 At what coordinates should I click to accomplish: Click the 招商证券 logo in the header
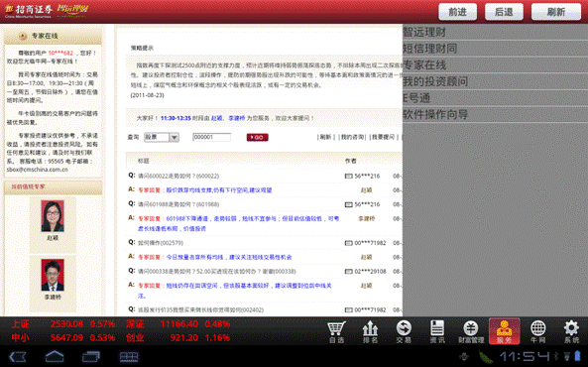point(29,11)
